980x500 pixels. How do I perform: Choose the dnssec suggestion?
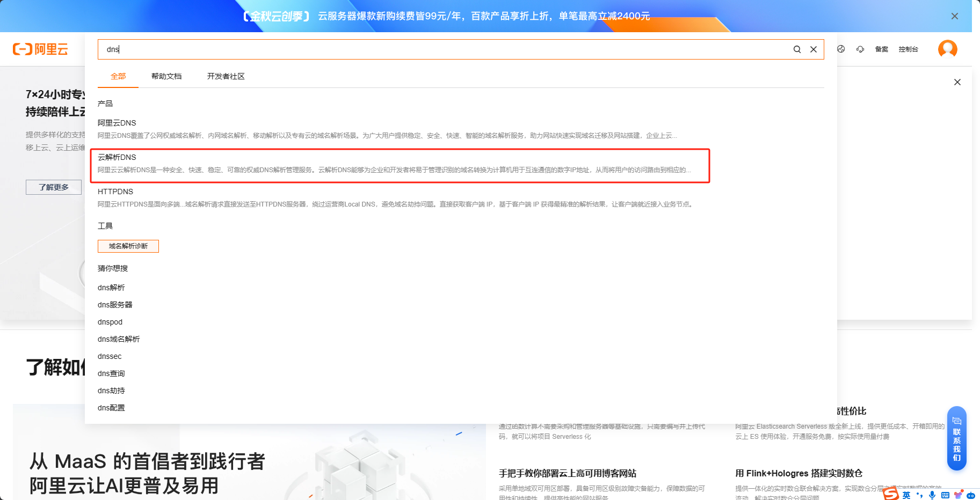110,356
